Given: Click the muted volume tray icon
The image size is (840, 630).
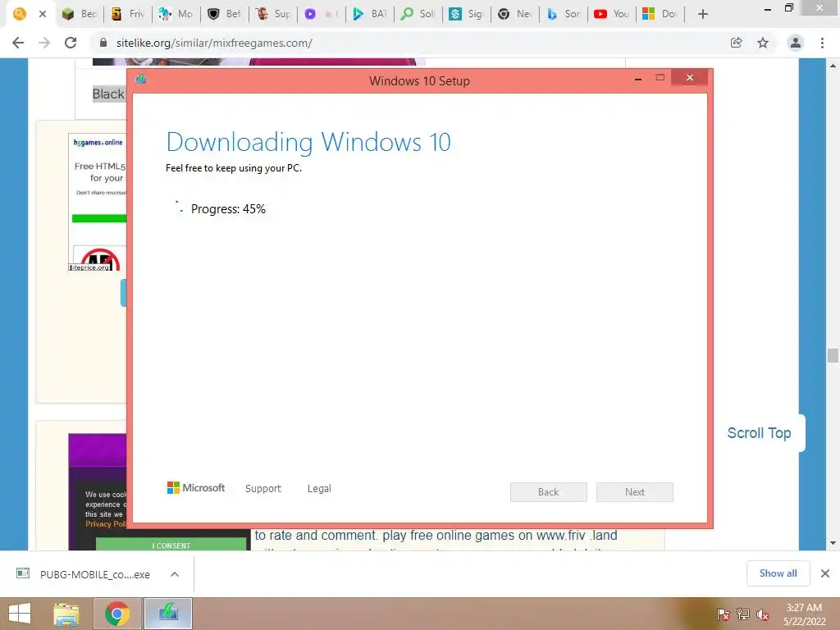Looking at the screenshot, I should click(762, 614).
